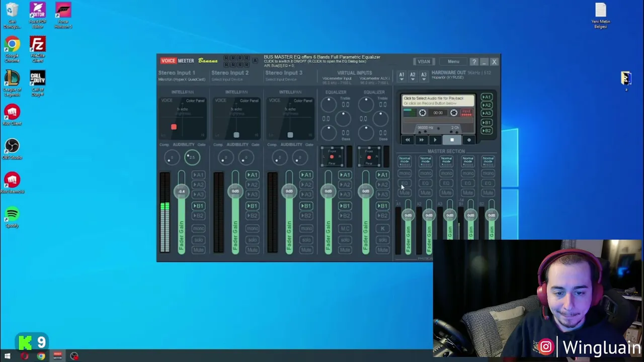Click the Stereo Input 2 fader gain knob
Screen dimensions: 644x362
[235, 192]
